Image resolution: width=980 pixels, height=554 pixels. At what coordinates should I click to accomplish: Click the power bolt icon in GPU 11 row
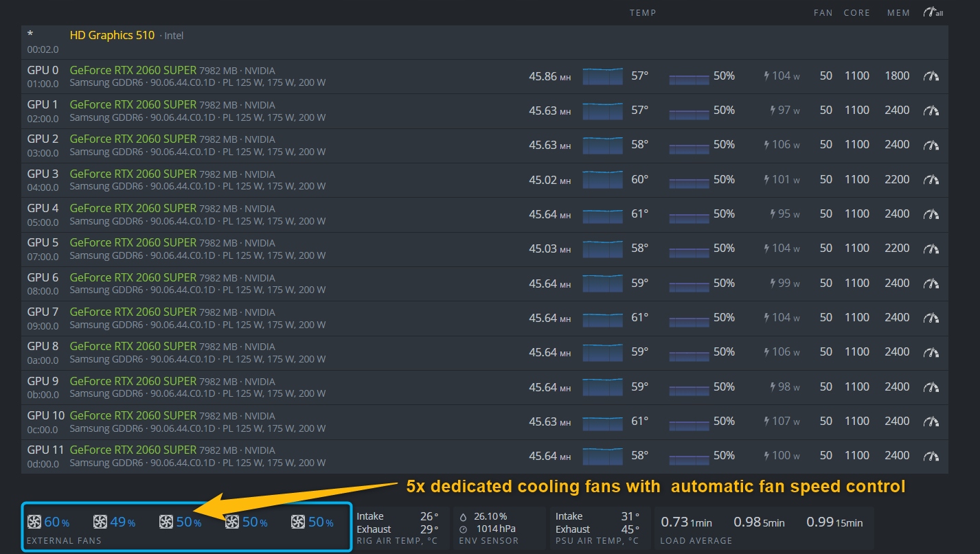(767, 456)
